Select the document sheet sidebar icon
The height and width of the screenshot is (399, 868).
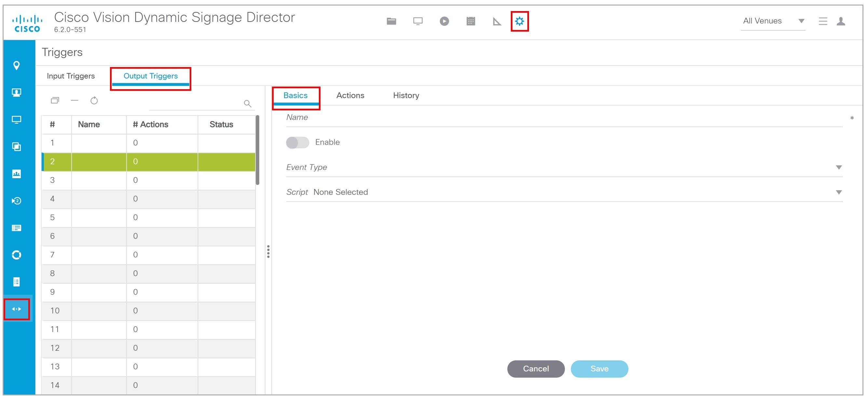[x=17, y=282]
